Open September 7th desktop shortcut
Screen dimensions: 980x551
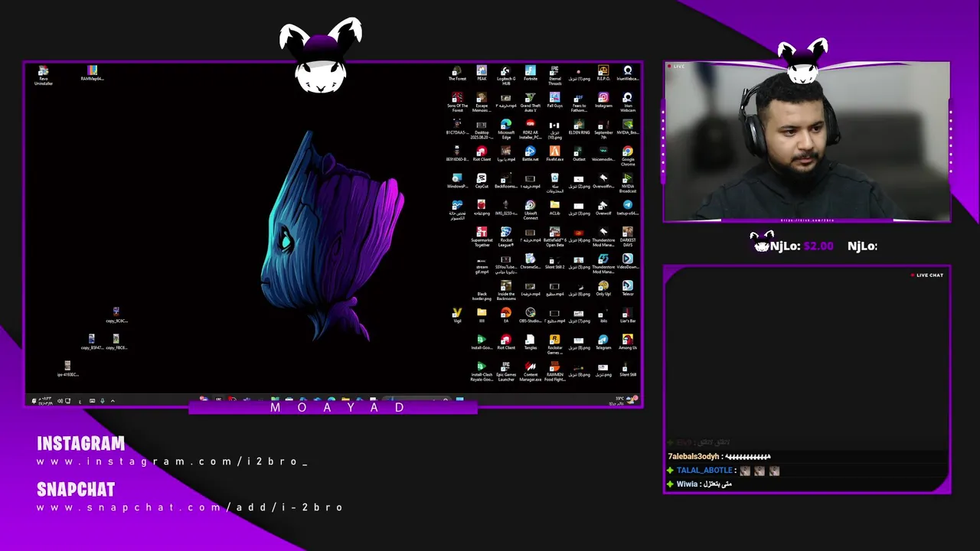pos(603,129)
